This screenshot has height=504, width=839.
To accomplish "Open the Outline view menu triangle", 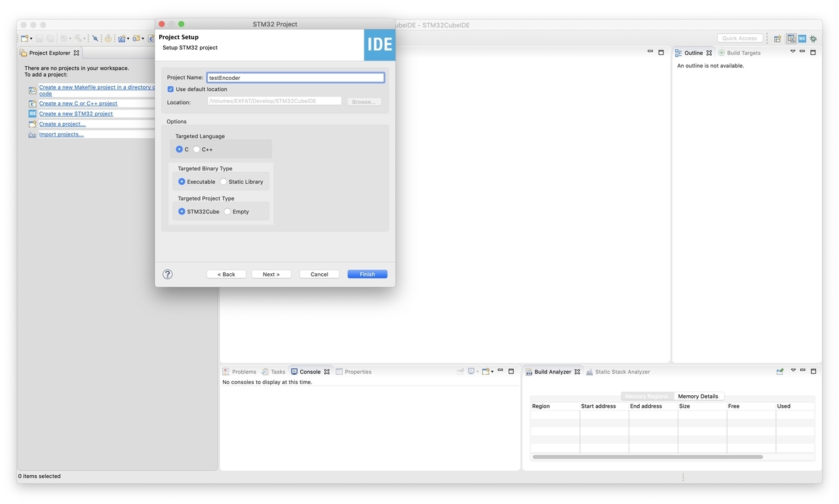I will pyautogui.click(x=792, y=52).
